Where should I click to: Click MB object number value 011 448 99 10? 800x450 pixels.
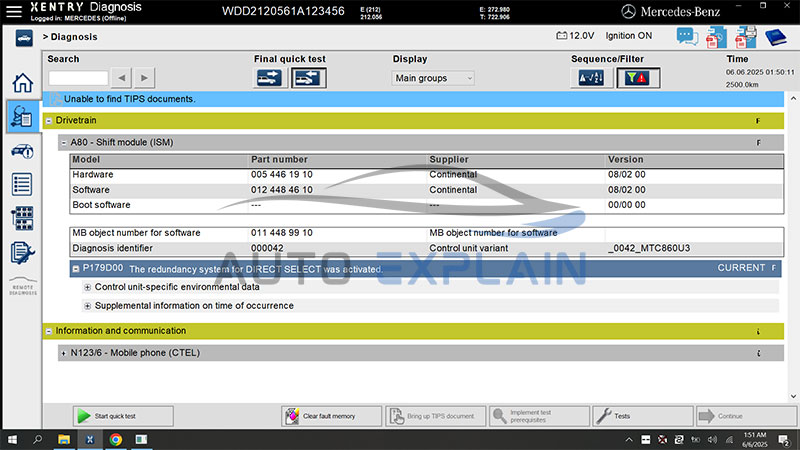click(x=282, y=233)
